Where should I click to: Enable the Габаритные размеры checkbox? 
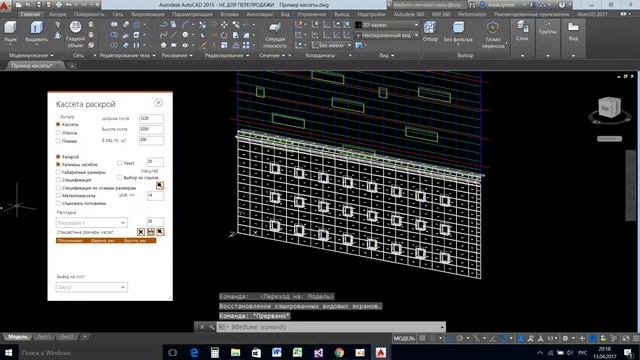click(58, 172)
